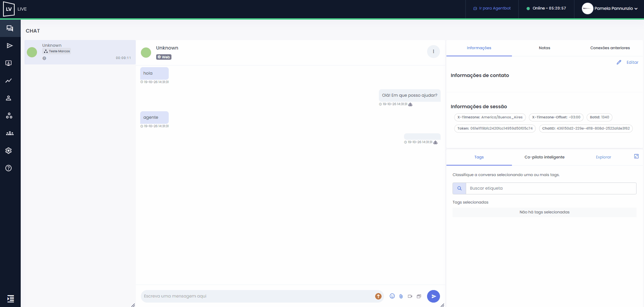Open the quick replies window icon
644x307 pixels.
[419, 296]
